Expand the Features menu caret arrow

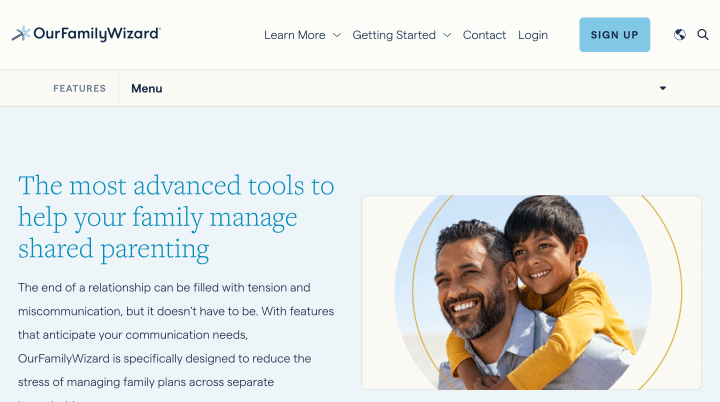(662, 88)
